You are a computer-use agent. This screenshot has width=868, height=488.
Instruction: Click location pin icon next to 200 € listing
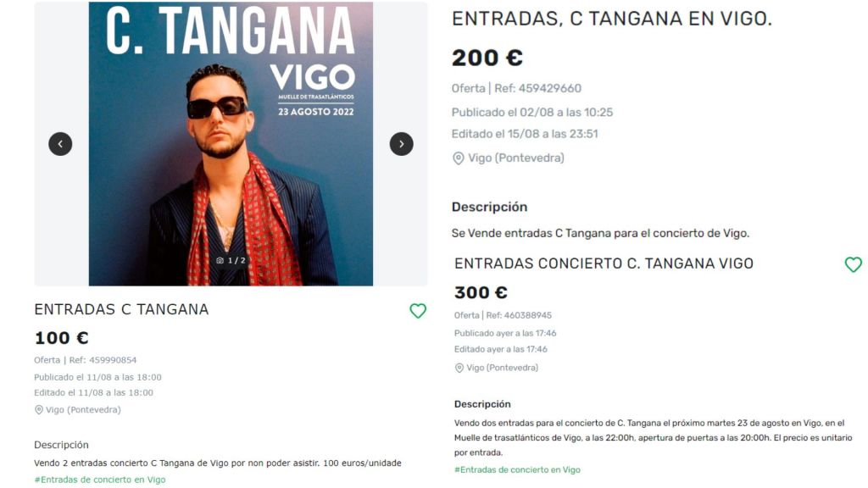459,158
